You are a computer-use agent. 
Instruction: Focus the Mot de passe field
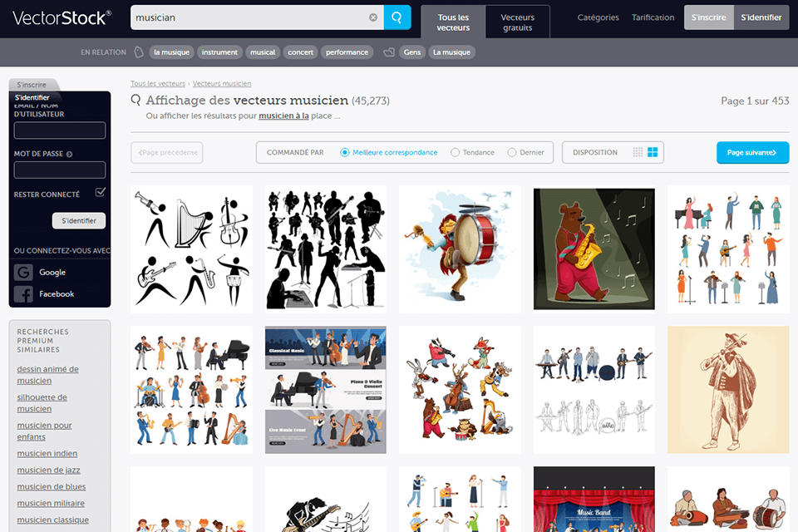(x=60, y=170)
